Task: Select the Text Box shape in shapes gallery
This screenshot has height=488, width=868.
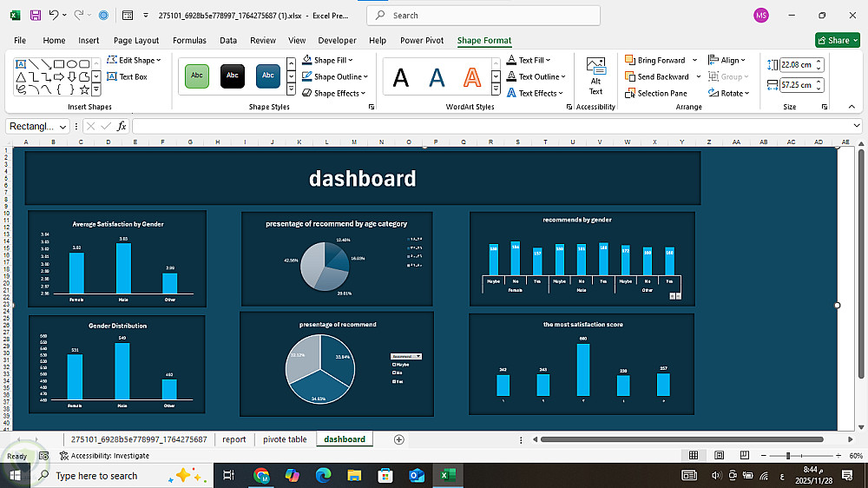Action: pos(21,64)
